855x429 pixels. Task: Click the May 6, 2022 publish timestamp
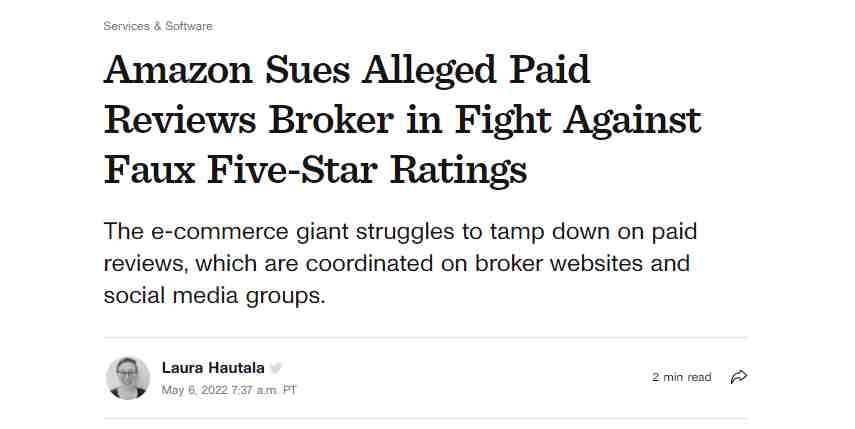click(229, 390)
